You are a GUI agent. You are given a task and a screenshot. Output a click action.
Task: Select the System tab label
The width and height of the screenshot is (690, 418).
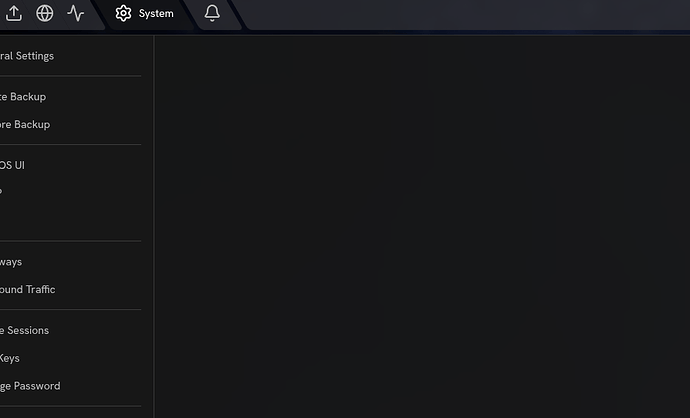click(156, 14)
